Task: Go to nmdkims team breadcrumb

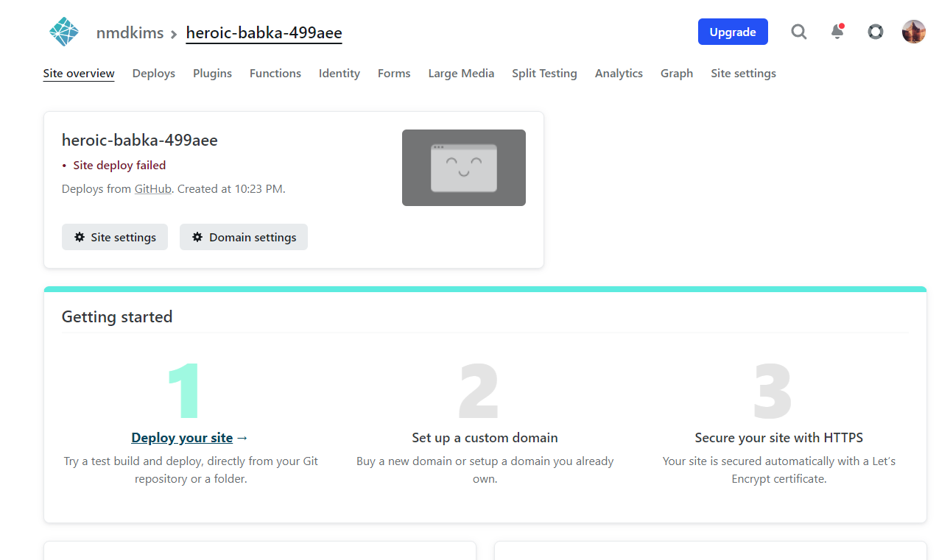Action: pos(130,33)
